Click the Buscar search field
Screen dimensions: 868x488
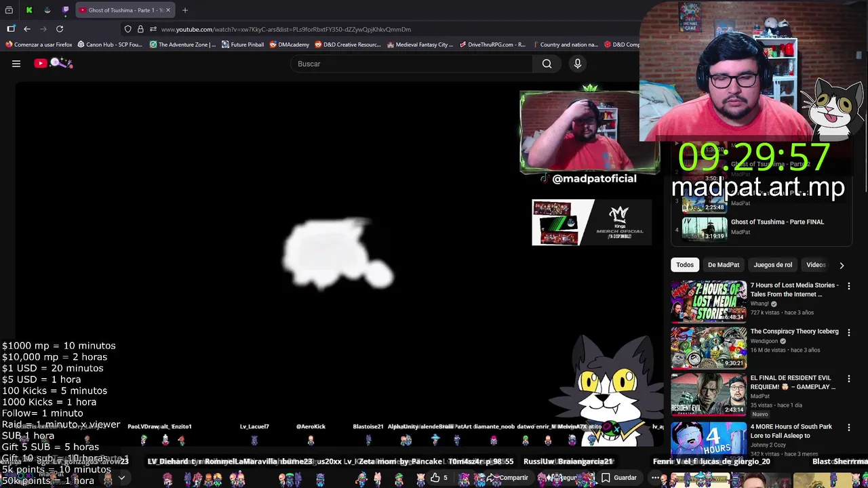coord(412,64)
